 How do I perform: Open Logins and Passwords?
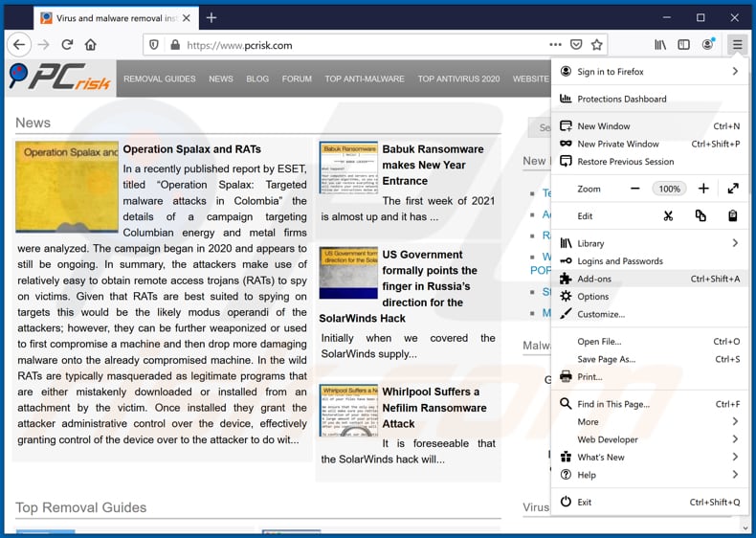coord(649,261)
